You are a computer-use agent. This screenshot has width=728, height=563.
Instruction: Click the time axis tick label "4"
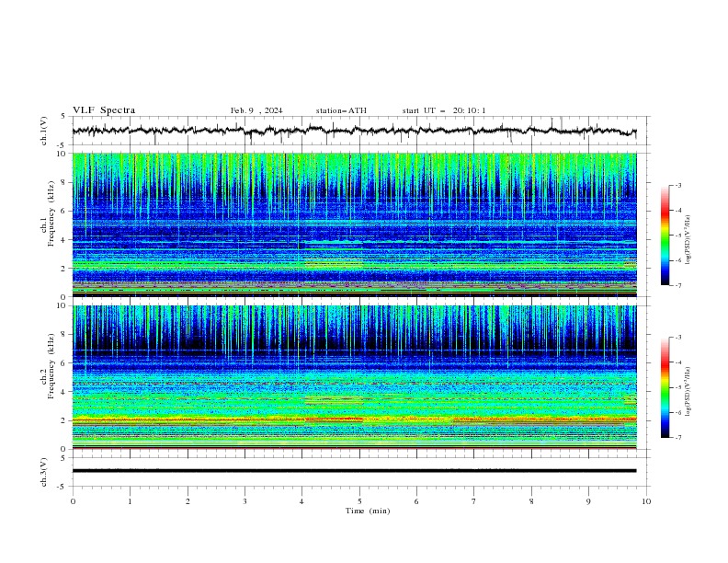302,501
